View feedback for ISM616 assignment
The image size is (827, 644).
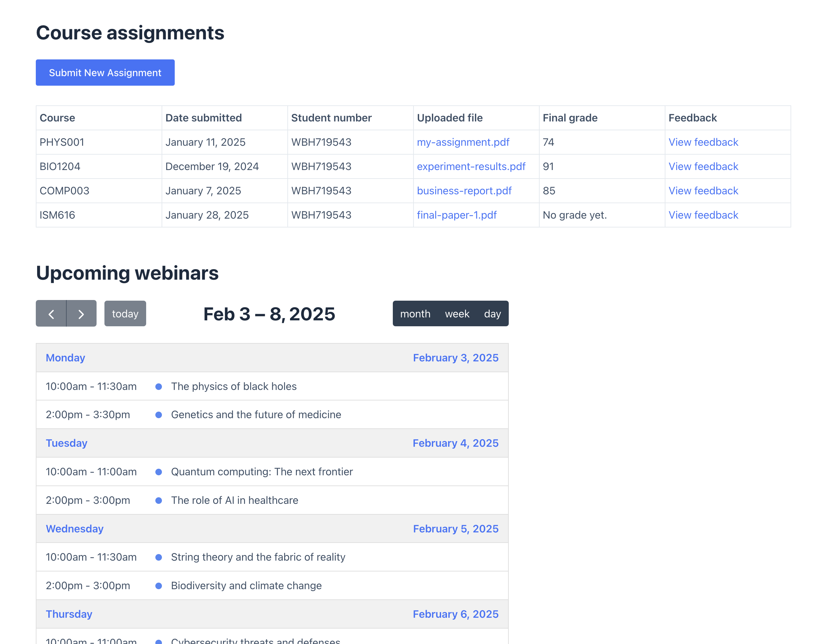[x=703, y=215]
